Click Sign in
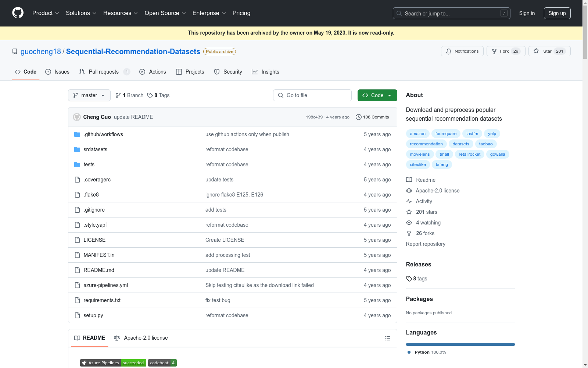Viewport: 588px width, 368px height. point(527,13)
